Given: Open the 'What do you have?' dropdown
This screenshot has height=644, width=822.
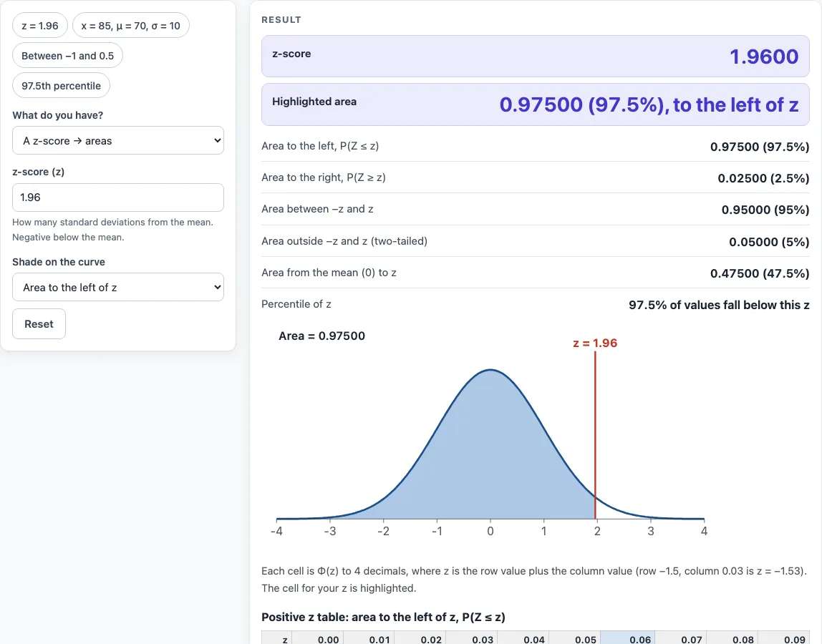Looking at the screenshot, I should tap(118, 140).
